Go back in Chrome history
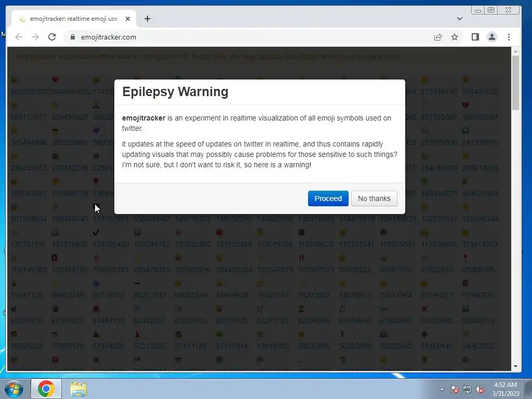The width and height of the screenshot is (532, 399). pyautogui.click(x=19, y=37)
